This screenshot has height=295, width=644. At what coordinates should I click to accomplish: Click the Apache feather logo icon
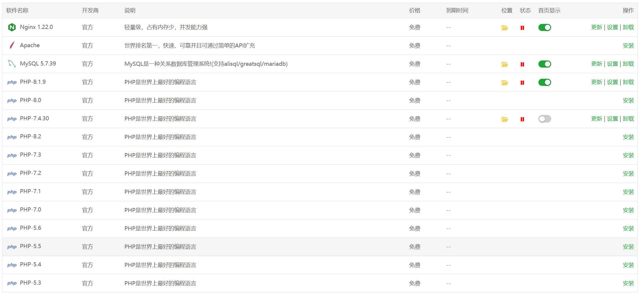pos(12,45)
